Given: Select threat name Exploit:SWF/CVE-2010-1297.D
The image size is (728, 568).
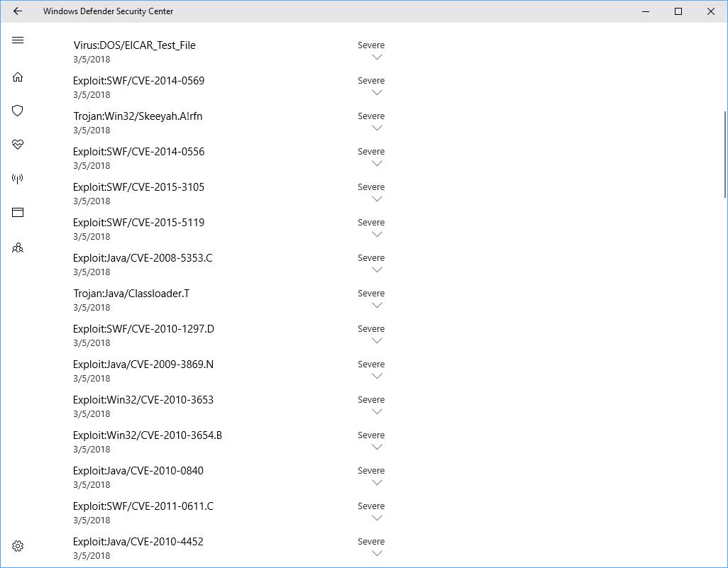Looking at the screenshot, I should (x=143, y=329).
